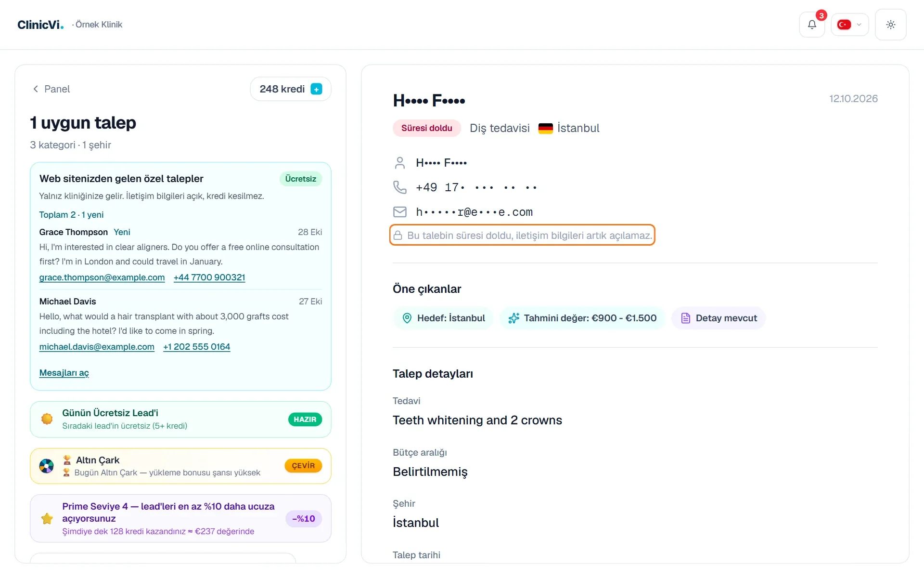Click the Yeni tag on Grace Thompson
Image resolution: width=924 pixels, height=578 pixels.
pyautogui.click(x=122, y=232)
